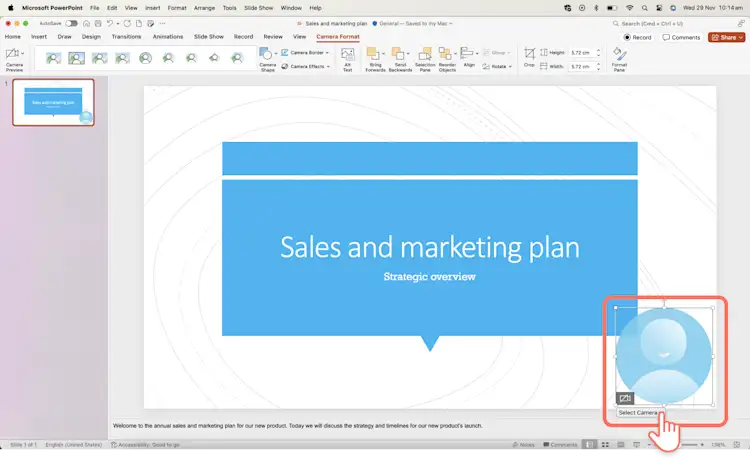Open macOS Spotlight search icon
This screenshot has width=750, height=460.
coord(645,8)
